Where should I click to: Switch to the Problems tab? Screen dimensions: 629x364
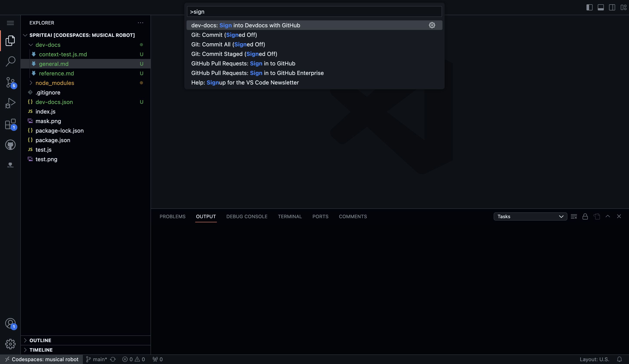point(172,216)
